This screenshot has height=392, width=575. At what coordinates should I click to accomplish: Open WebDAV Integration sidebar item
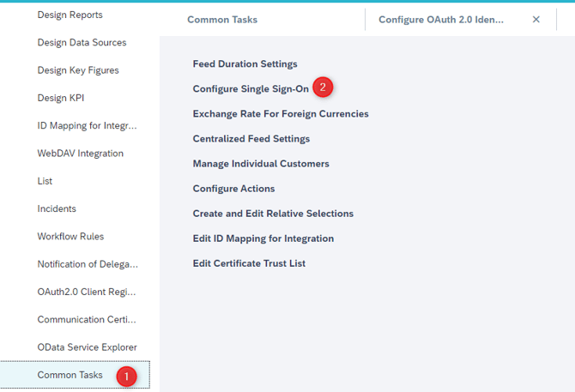(81, 154)
